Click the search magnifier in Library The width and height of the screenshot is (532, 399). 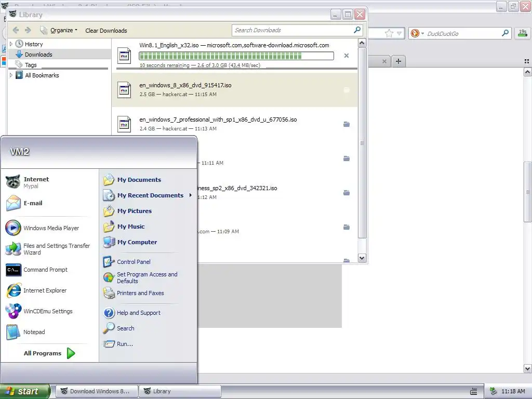click(357, 30)
